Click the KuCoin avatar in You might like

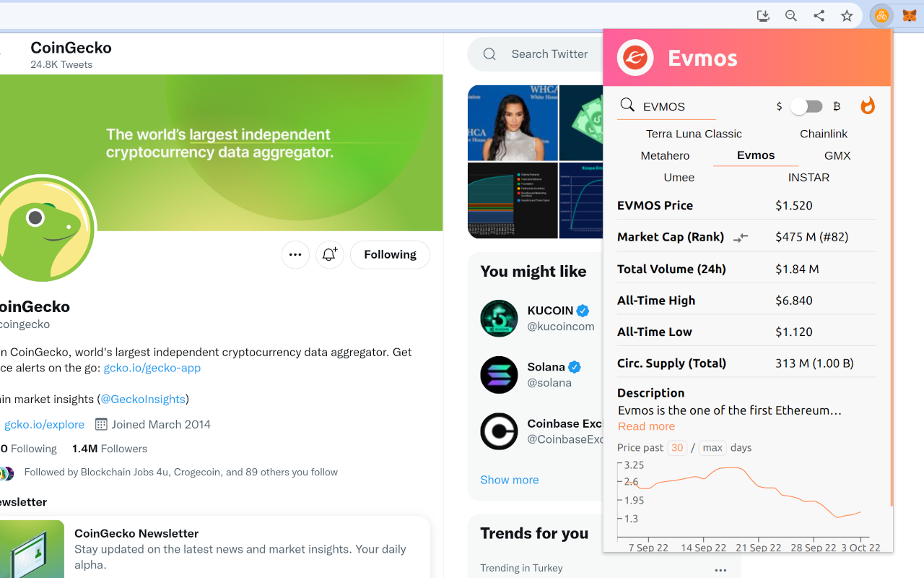tap(499, 318)
